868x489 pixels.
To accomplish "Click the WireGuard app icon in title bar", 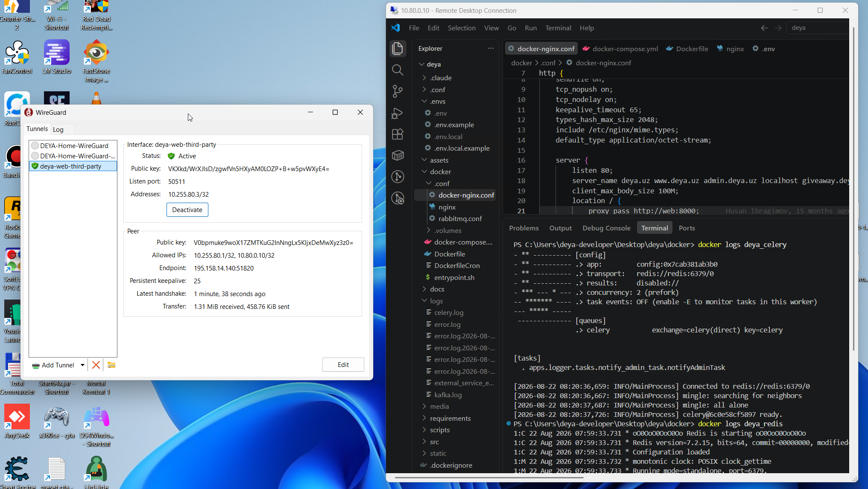I will 29,112.
